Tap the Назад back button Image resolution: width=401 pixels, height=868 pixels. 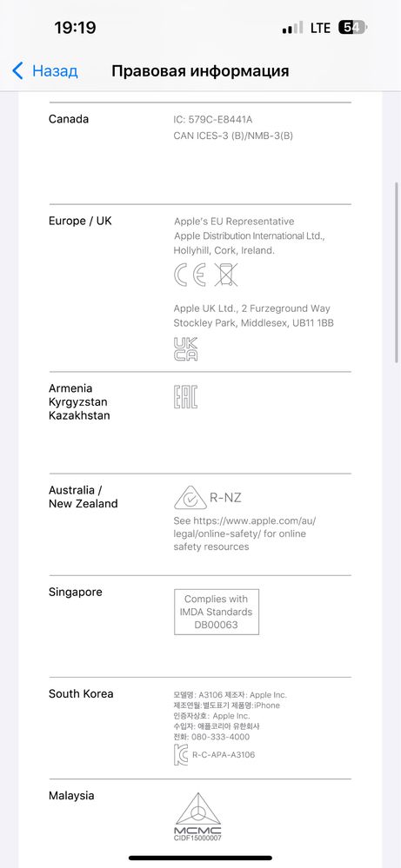tap(45, 71)
